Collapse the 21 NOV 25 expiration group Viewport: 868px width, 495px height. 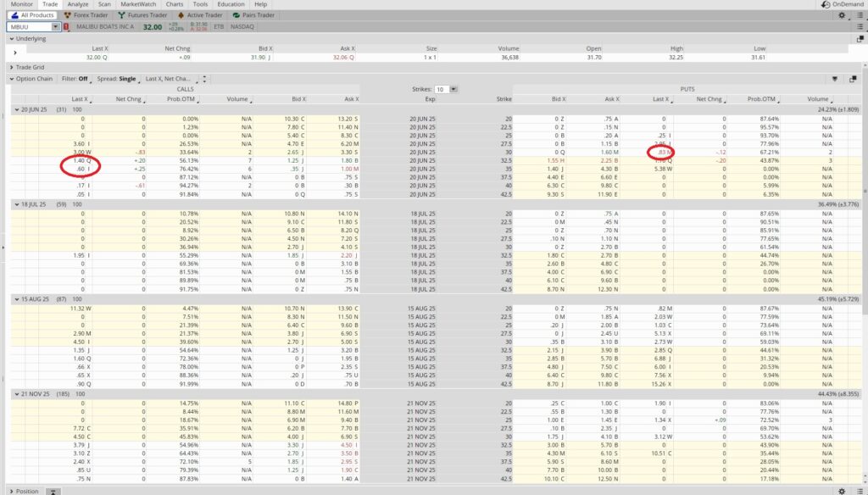pyautogui.click(x=17, y=394)
